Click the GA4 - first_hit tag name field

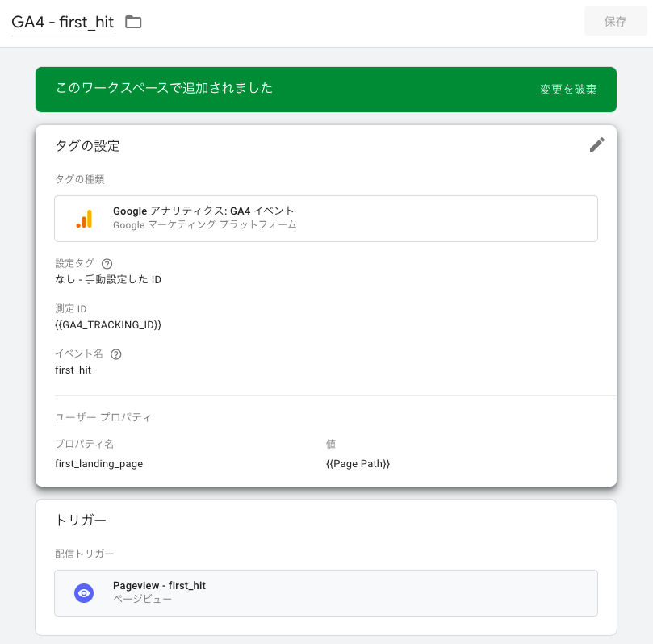point(63,22)
